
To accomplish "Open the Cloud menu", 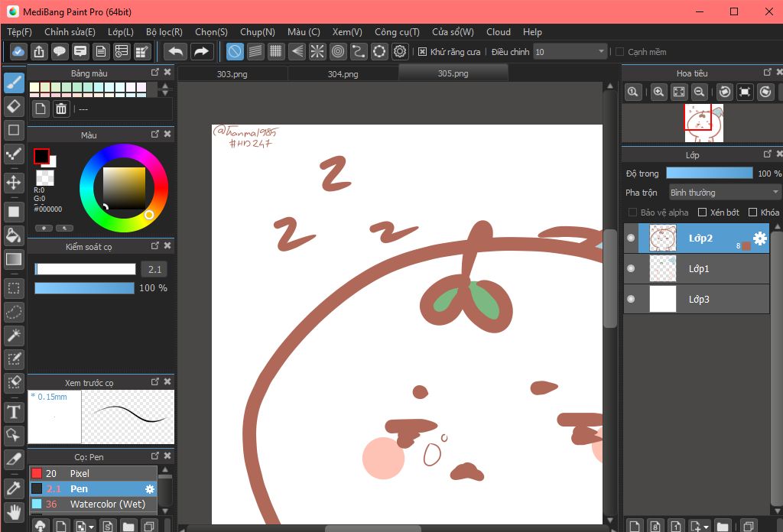I will (499, 32).
